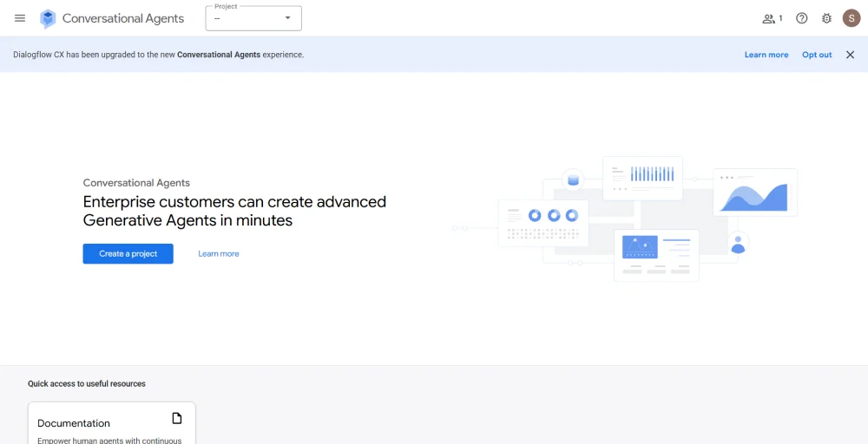This screenshot has width=868, height=444.
Task: Click Opt out in the banner
Action: [817, 55]
